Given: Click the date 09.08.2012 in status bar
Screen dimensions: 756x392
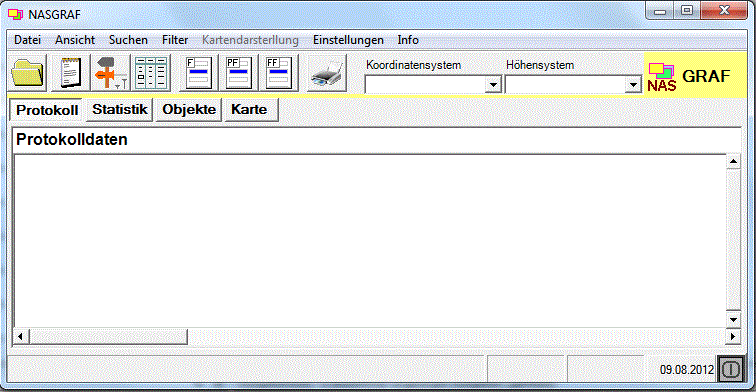Looking at the screenshot, I should click(x=687, y=370).
